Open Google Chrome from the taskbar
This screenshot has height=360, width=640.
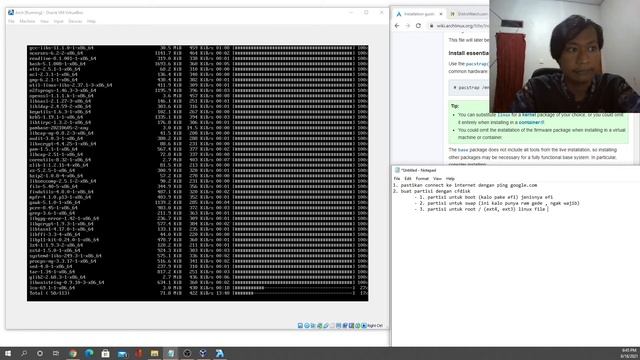tap(73, 353)
